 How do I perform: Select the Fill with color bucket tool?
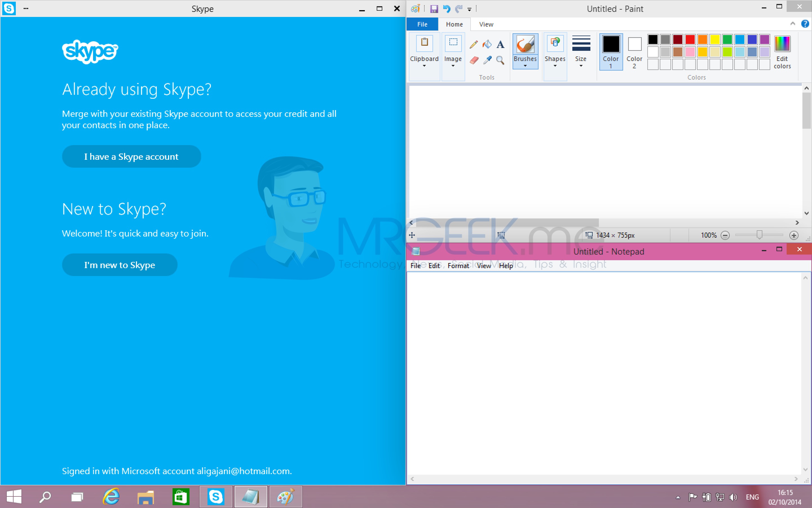click(487, 44)
